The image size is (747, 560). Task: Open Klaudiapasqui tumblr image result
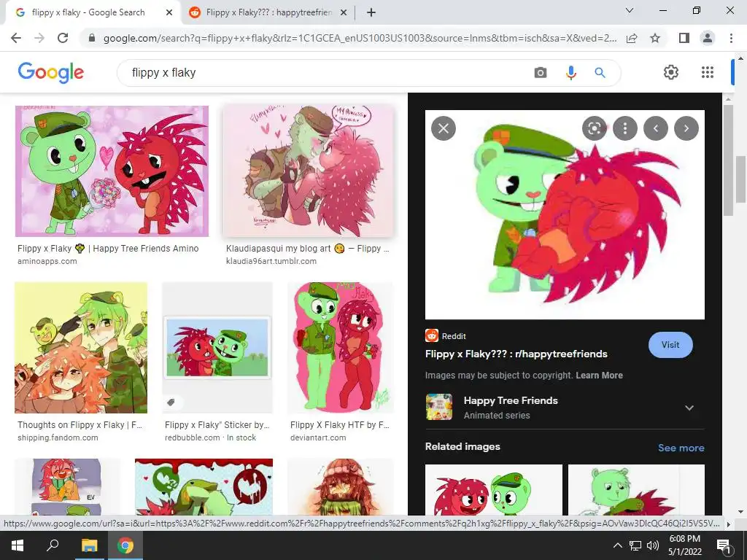[x=309, y=171]
